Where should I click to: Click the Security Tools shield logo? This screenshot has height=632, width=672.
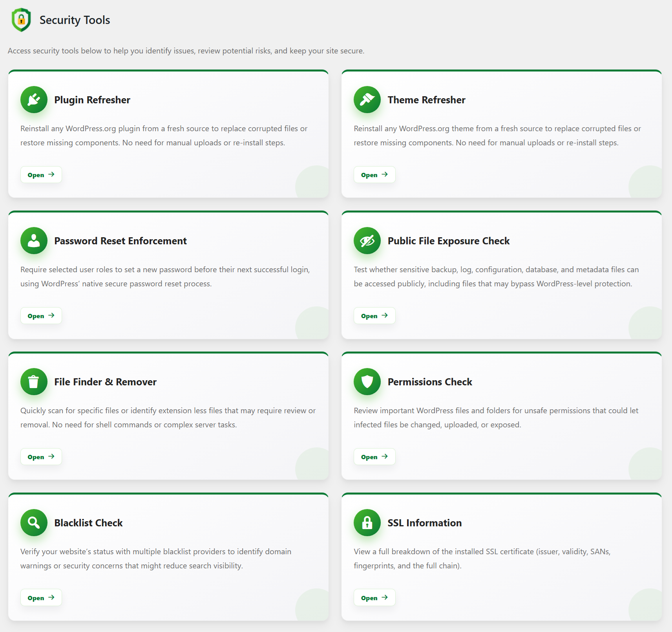(x=21, y=20)
